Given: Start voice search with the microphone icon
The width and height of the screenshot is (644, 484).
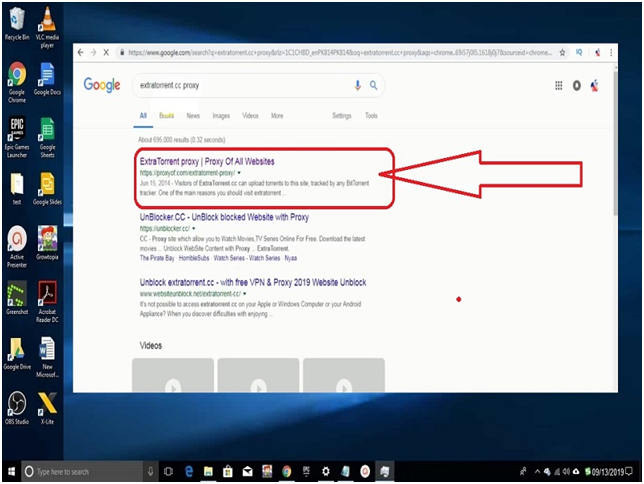Looking at the screenshot, I should point(358,85).
